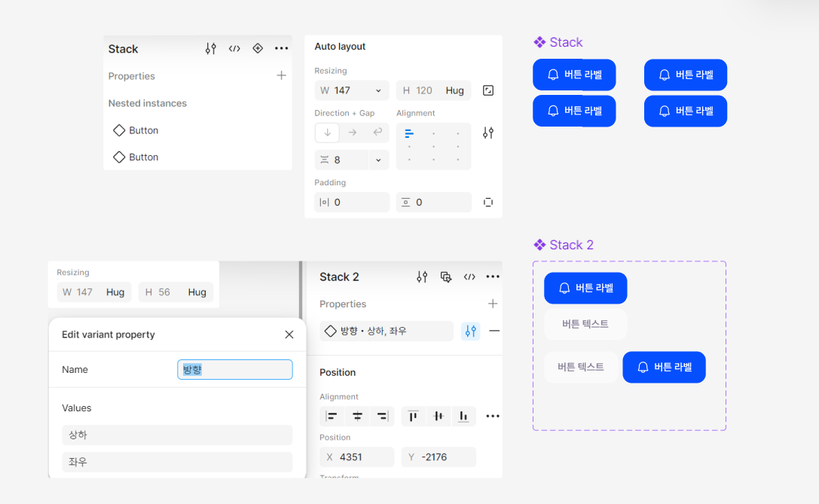
Task: Click the horizontal padding field
Action: point(352,202)
